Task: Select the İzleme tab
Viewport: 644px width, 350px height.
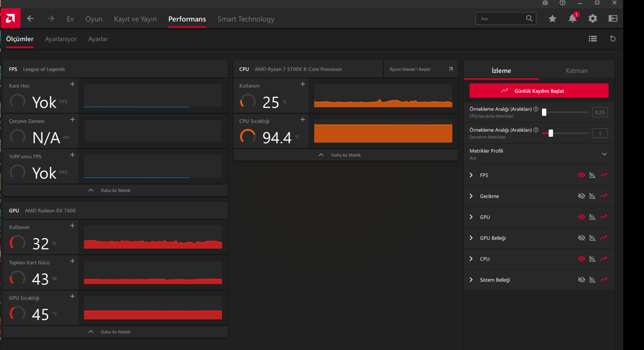Action: coord(501,71)
